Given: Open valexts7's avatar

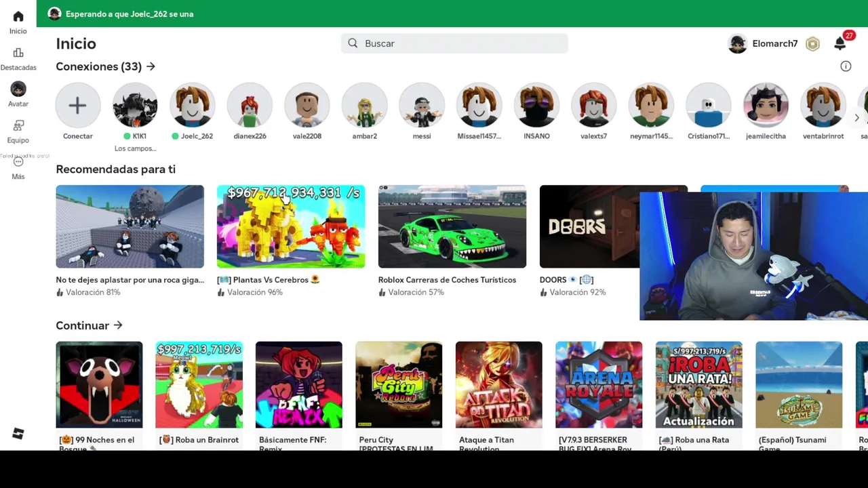Looking at the screenshot, I should (x=593, y=105).
